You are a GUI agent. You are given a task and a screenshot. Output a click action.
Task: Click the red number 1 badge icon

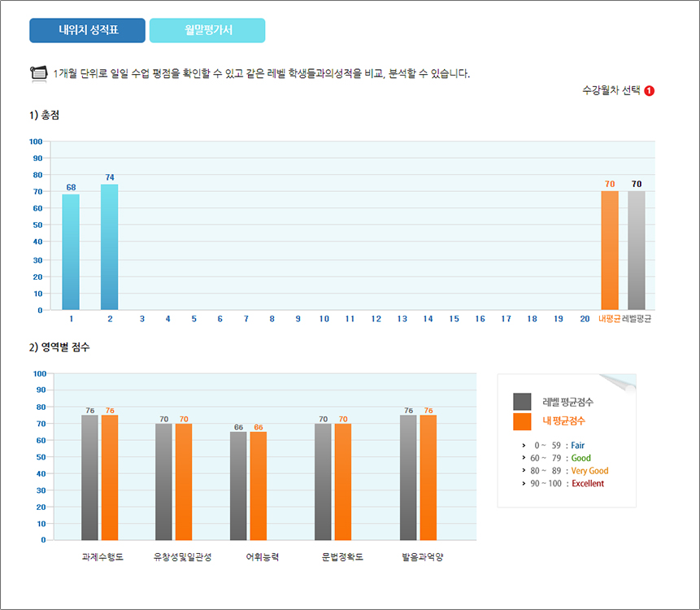pos(649,91)
